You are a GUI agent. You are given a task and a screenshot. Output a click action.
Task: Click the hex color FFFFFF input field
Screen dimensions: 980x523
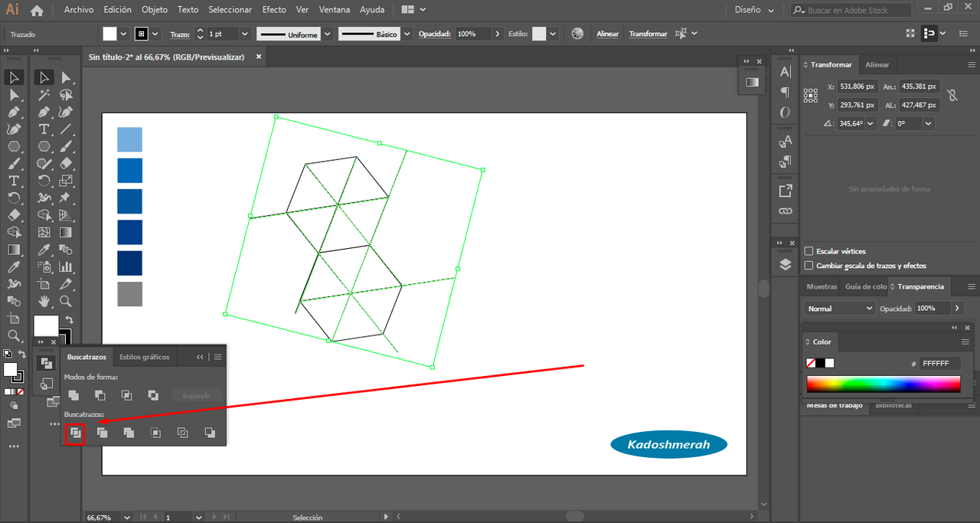pos(939,364)
